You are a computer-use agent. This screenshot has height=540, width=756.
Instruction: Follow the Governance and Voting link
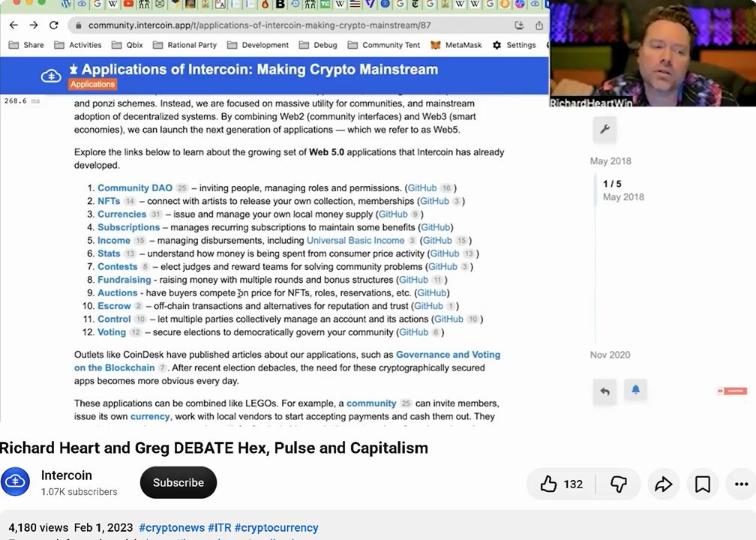point(287,361)
